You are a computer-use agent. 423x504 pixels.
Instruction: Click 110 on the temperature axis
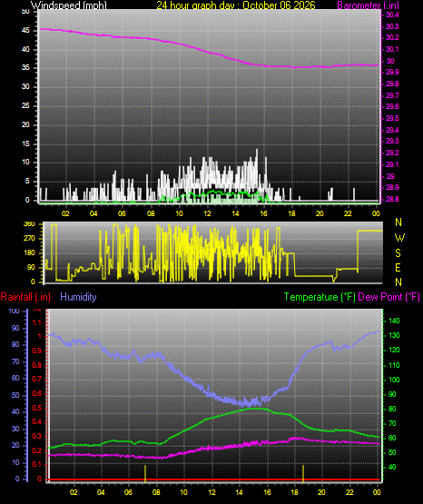pos(394,365)
